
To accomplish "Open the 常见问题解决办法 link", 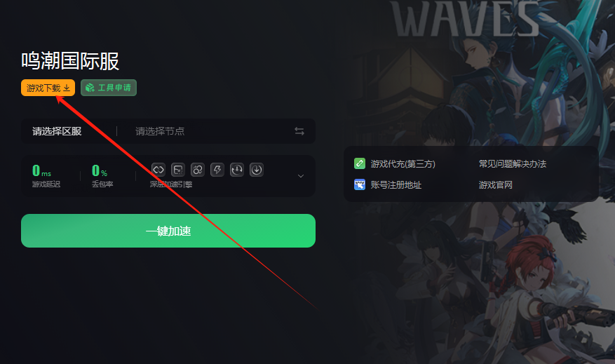I will click(512, 163).
